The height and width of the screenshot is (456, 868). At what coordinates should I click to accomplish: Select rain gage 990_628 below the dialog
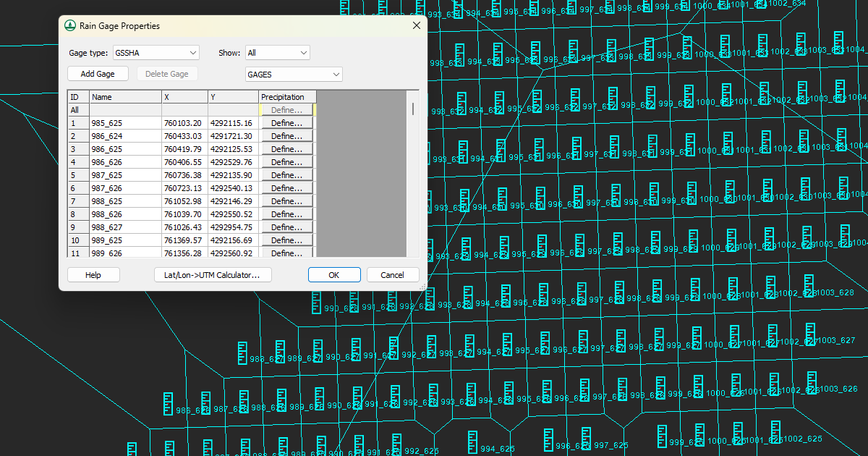click(317, 303)
